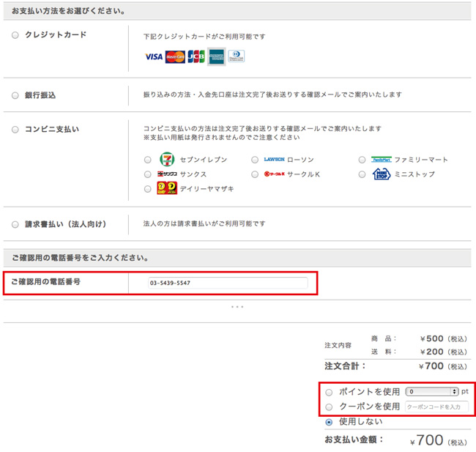Choose サークルK store radio button

tap(255, 174)
